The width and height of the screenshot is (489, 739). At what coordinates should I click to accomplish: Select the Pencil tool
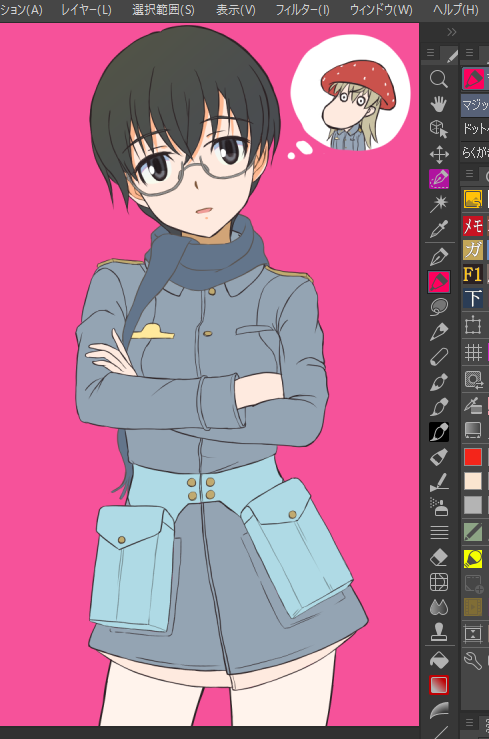439,332
